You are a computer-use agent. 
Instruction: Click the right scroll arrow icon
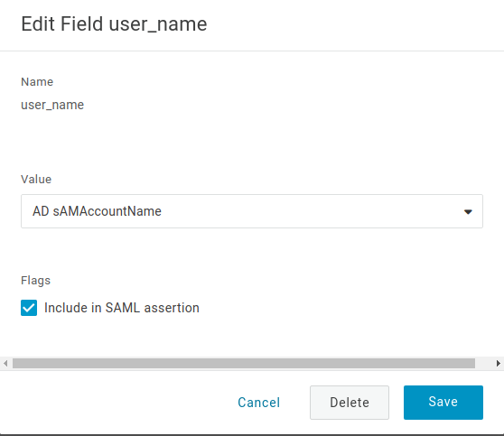click(x=498, y=364)
